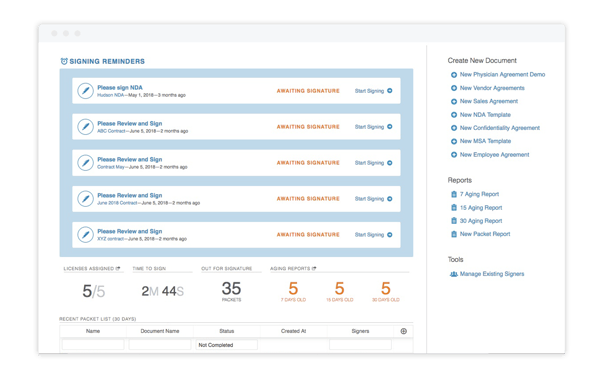Click plus icon beside New MSA Template

[454, 141]
